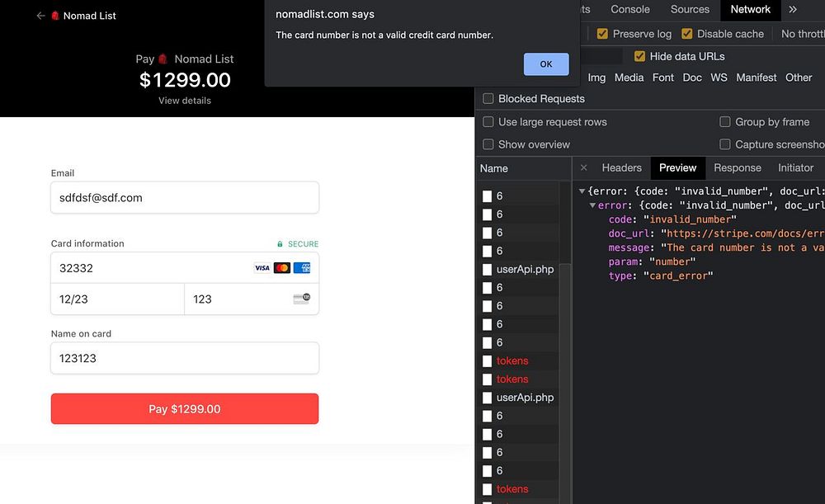The width and height of the screenshot is (825, 504).
Task: Open the Initiator tab
Action: (x=795, y=167)
